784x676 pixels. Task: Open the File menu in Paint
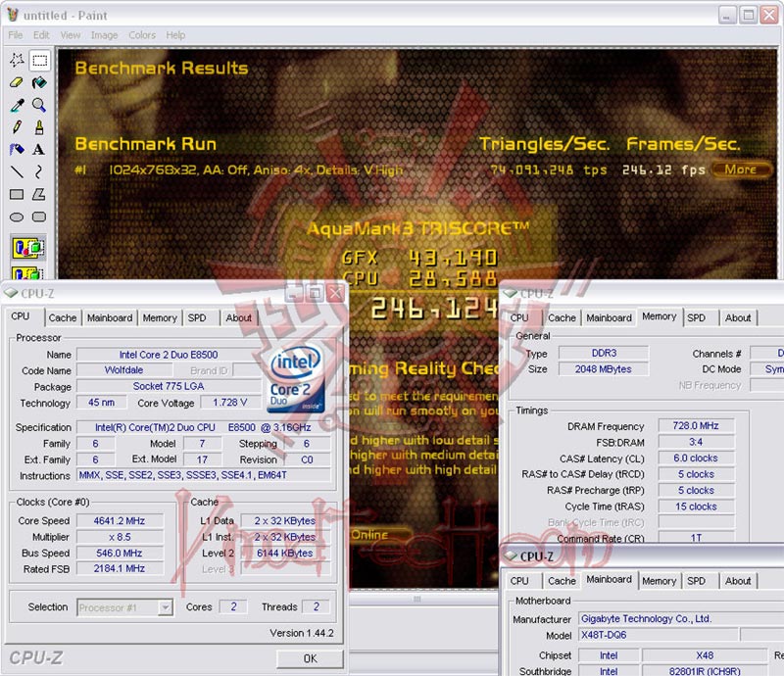[16, 35]
